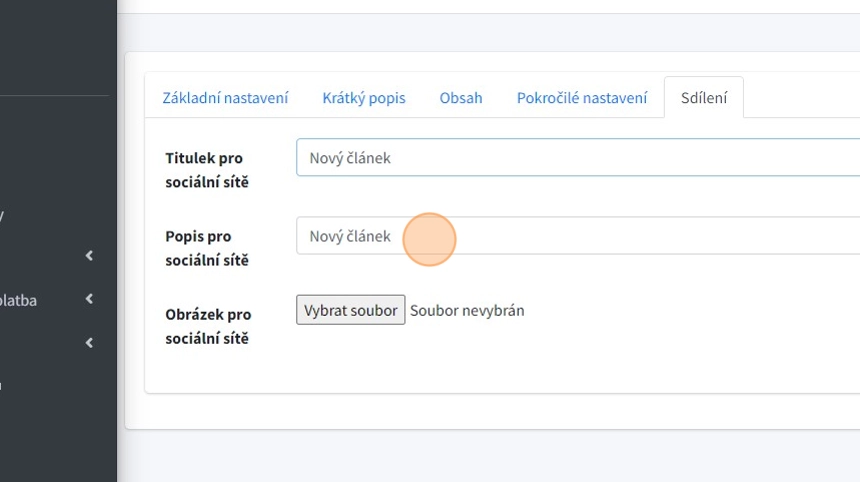Click the 'Soubor nevybrán' file status text
Screen dimensions: 860x482
tap(467, 311)
